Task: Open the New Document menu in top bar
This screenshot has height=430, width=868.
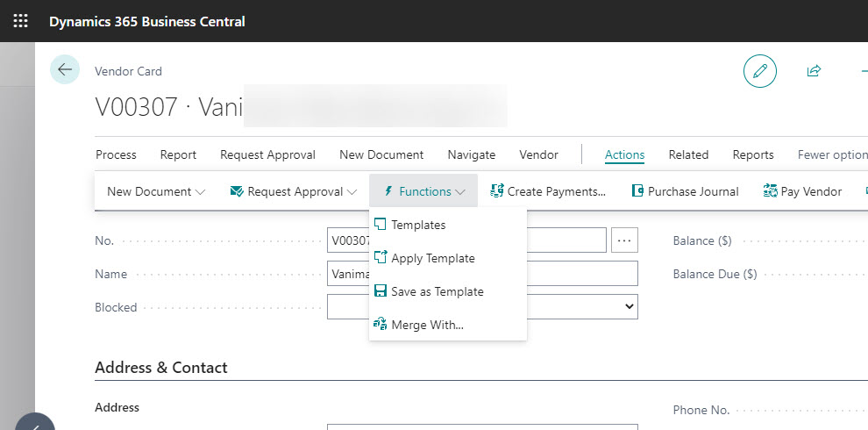Action: (381, 154)
